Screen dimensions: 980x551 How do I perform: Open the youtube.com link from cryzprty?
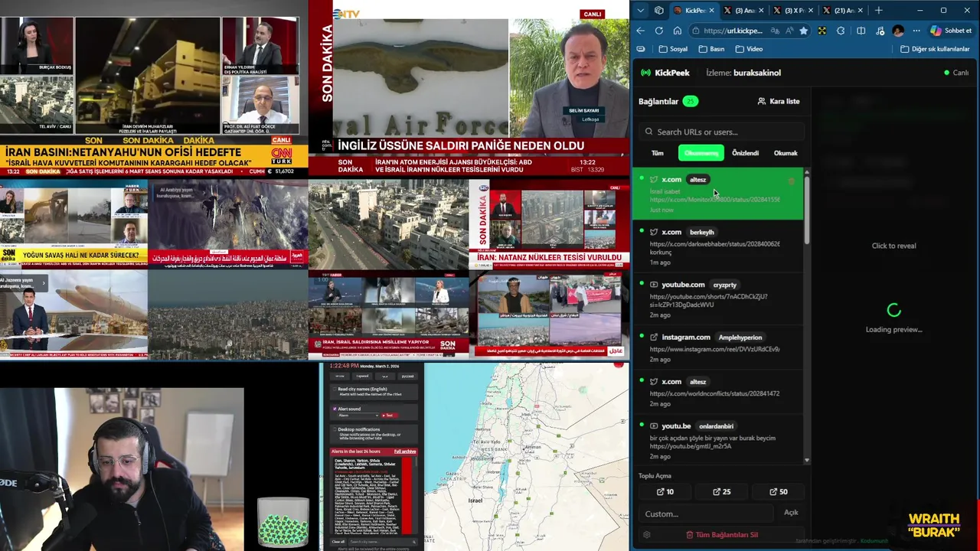717,299
